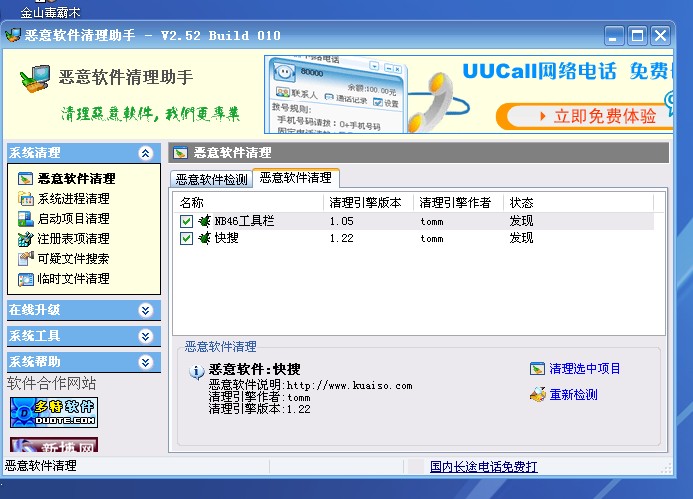Open 恶意软件清理 in the sidebar
This screenshot has width=693, height=499.
[x=76, y=179]
